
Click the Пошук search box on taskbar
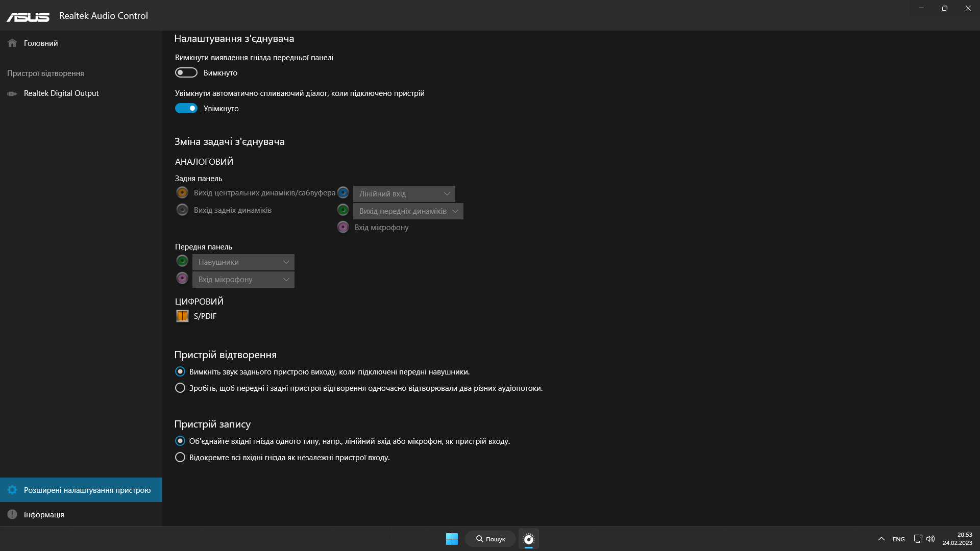point(491,539)
